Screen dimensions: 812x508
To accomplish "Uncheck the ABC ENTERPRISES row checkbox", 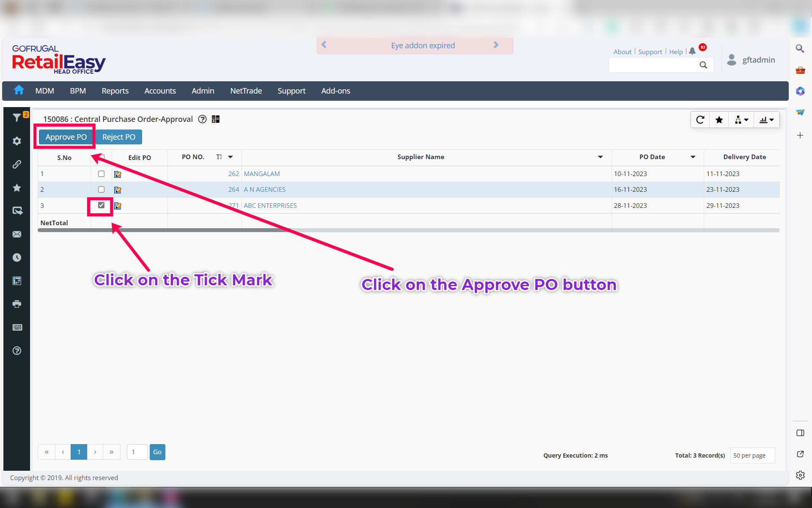I will (x=101, y=205).
